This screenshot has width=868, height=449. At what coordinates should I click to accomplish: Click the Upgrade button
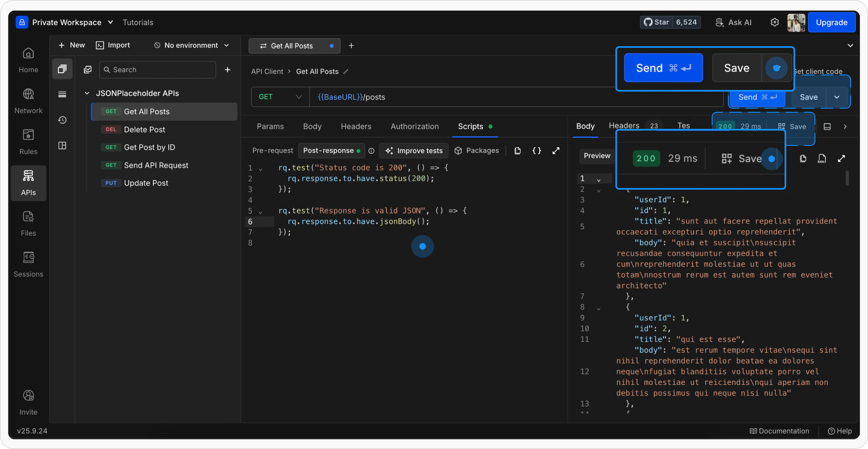(x=831, y=22)
